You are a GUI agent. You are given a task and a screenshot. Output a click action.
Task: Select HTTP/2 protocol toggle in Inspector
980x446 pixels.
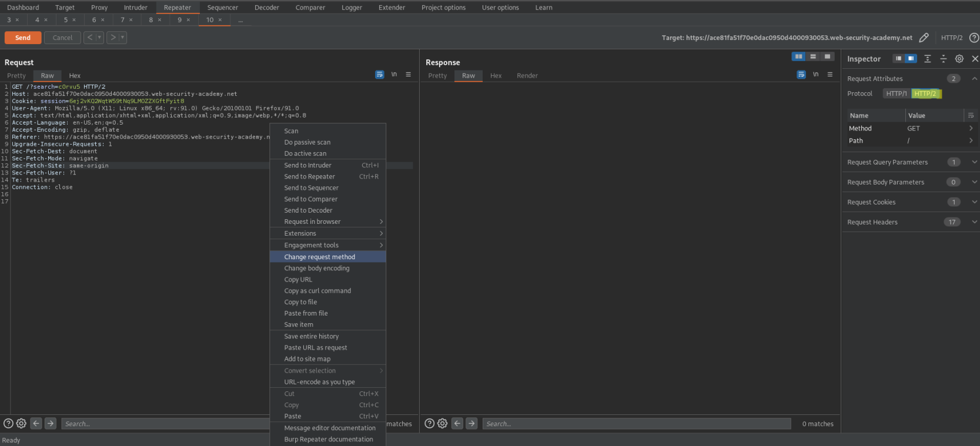[x=925, y=93]
